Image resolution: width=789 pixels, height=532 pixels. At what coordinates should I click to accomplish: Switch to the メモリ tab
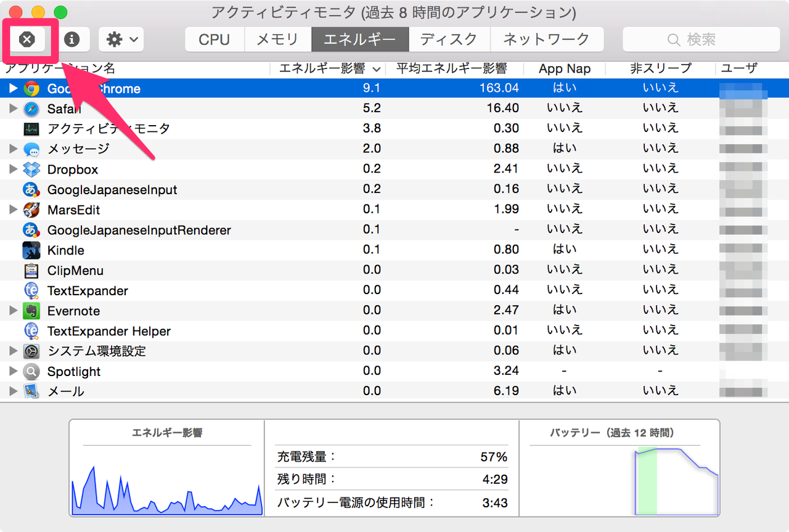277,39
